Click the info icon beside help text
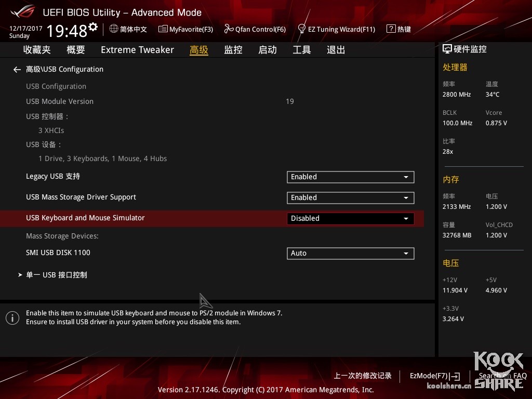This screenshot has height=399, width=532. pos(12,318)
